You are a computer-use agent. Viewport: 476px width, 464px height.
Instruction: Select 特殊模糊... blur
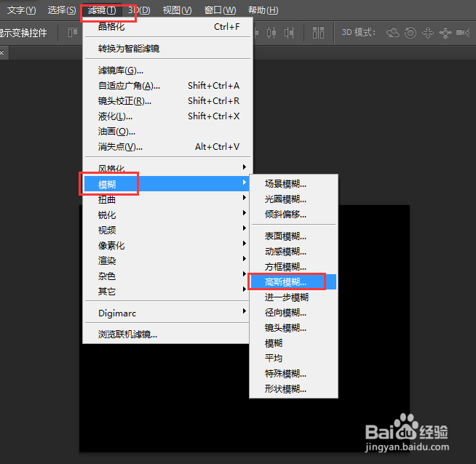pyautogui.click(x=293, y=374)
